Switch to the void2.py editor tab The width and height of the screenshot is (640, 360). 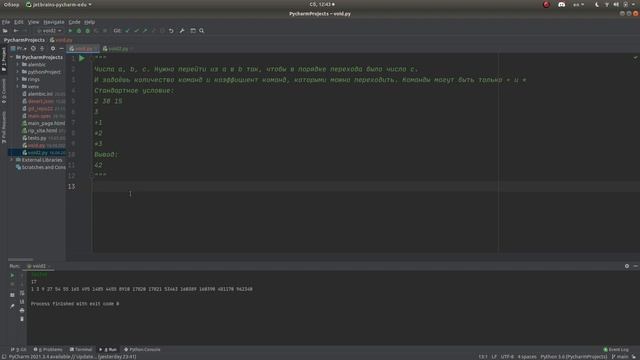click(118, 49)
